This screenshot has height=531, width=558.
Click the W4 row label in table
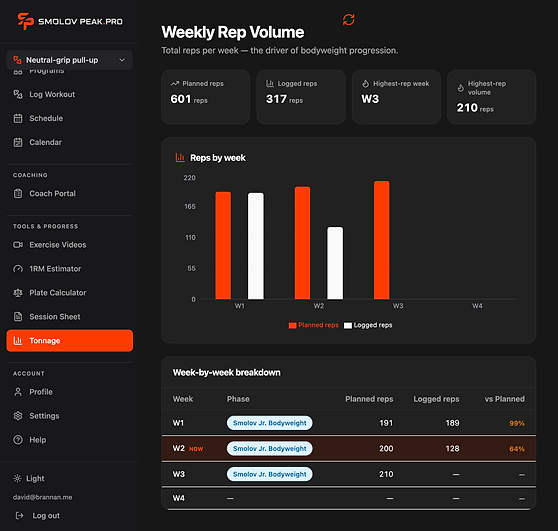pyautogui.click(x=179, y=498)
